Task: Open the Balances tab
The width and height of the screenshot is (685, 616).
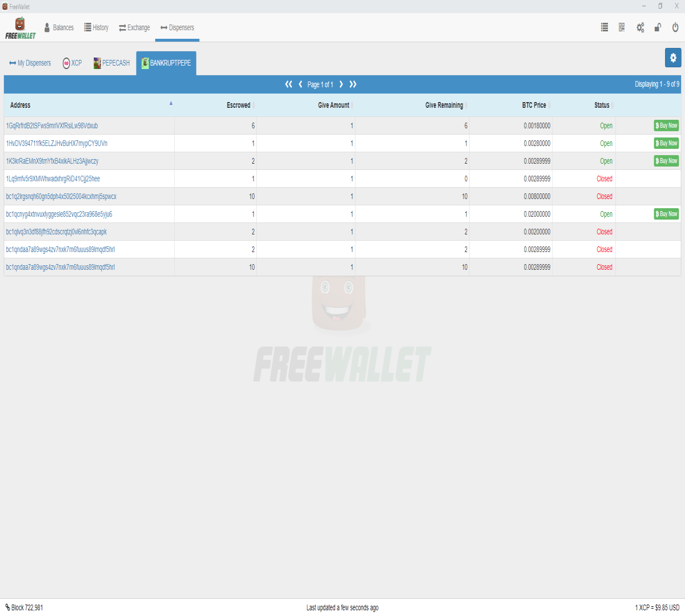Action: click(x=59, y=27)
